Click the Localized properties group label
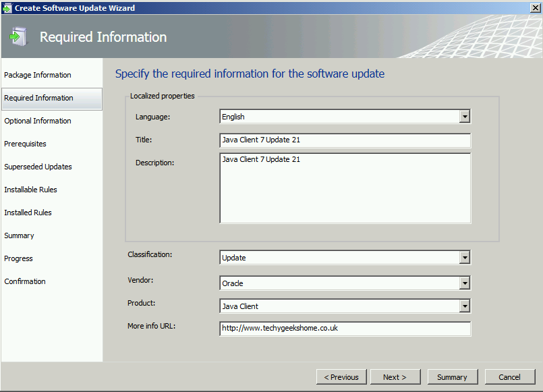 point(163,96)
